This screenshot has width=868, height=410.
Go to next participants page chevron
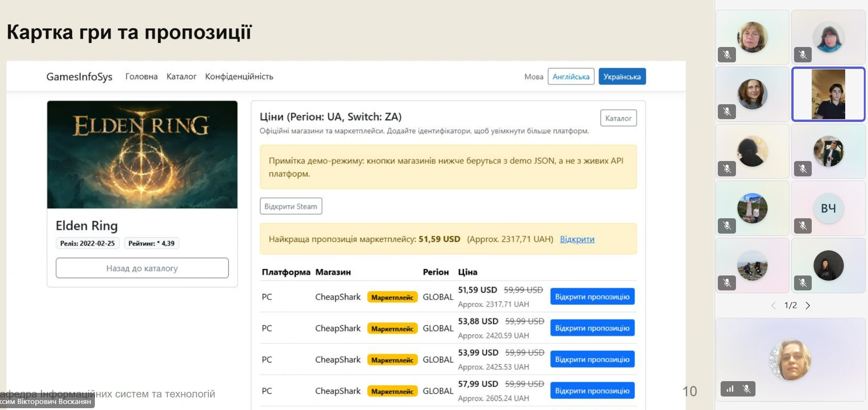point(808,305)
